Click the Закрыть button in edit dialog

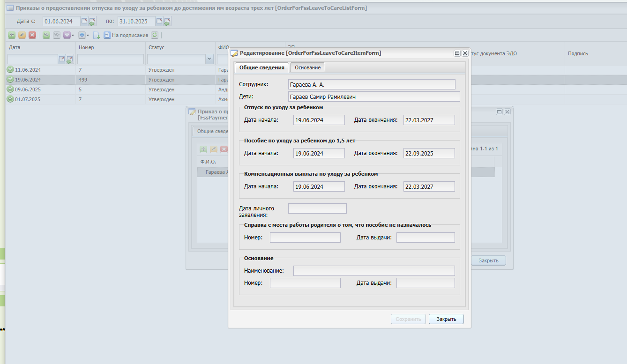[446, 319]
